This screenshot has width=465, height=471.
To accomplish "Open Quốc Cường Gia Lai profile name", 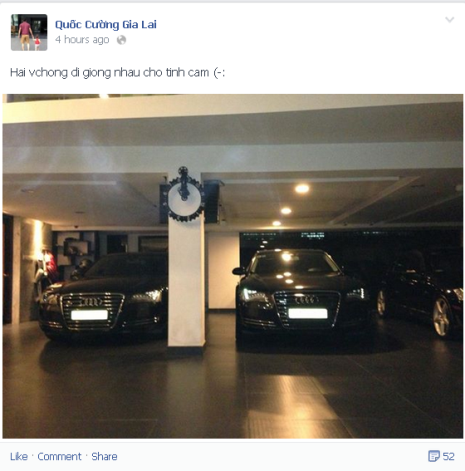I will (106, 25).
